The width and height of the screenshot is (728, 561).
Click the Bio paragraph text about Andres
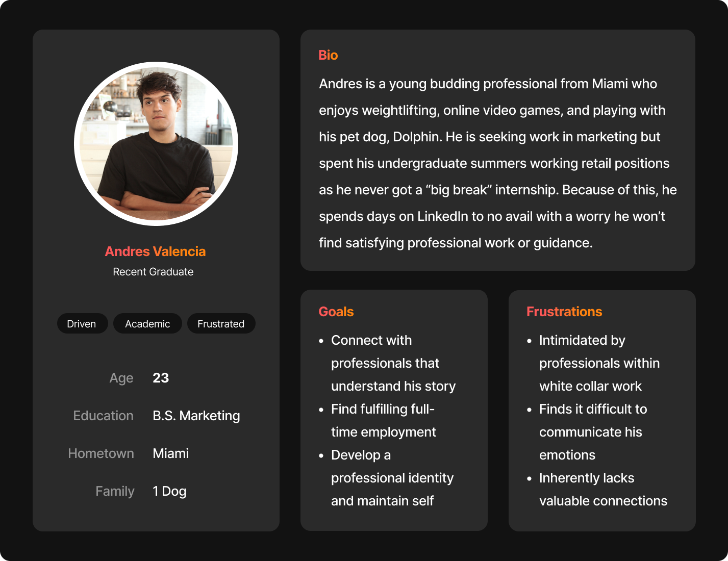498,163
